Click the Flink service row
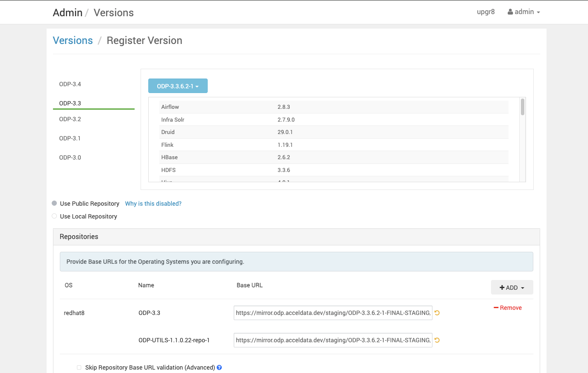The image size is (588, 373). [x=334, y=145]
